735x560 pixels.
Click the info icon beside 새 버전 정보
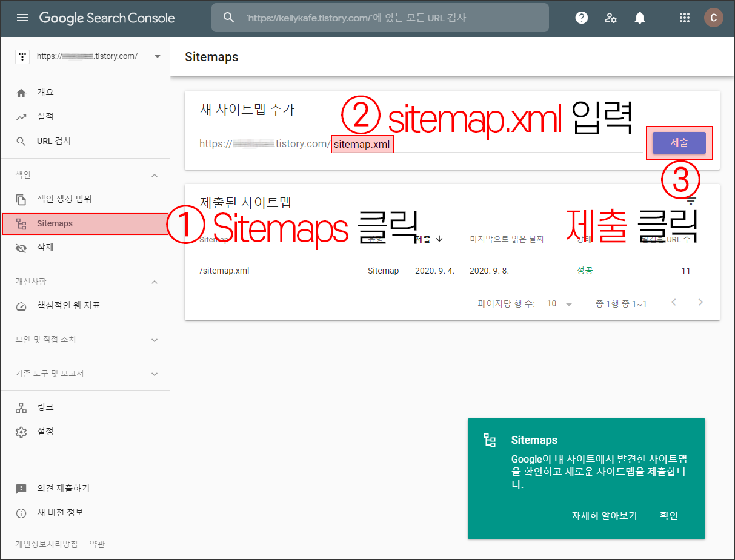point(21,513)
